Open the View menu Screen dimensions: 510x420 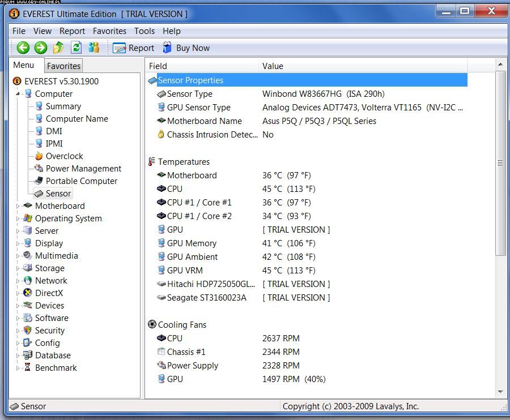42,31
